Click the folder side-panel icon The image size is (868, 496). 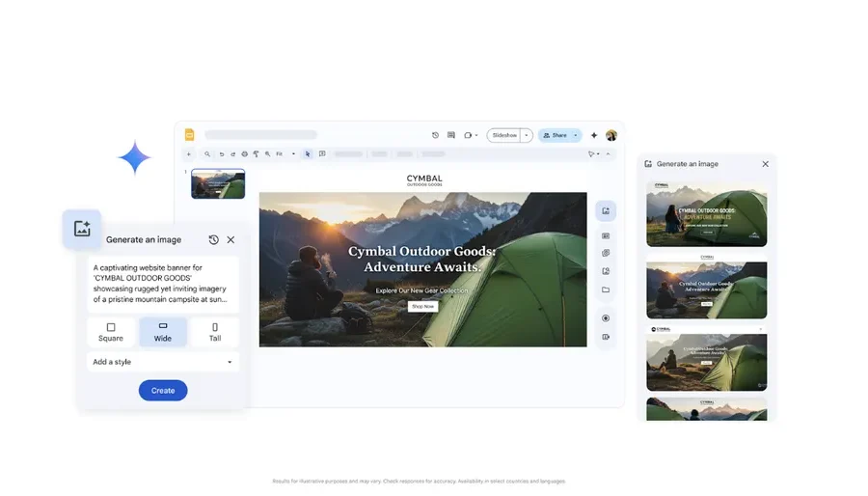(x=606, y=289)
